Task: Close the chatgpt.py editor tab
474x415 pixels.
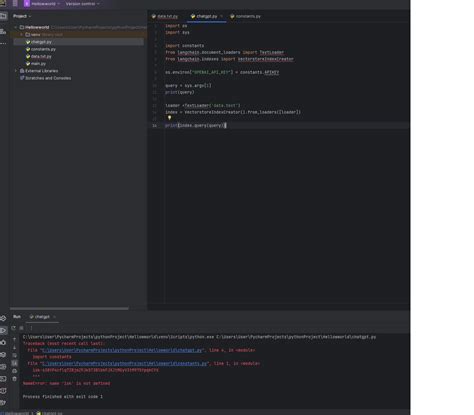Action: pos(221,16)
